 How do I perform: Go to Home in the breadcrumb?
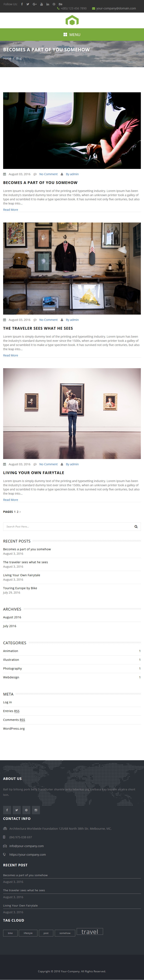click(7, 58)
